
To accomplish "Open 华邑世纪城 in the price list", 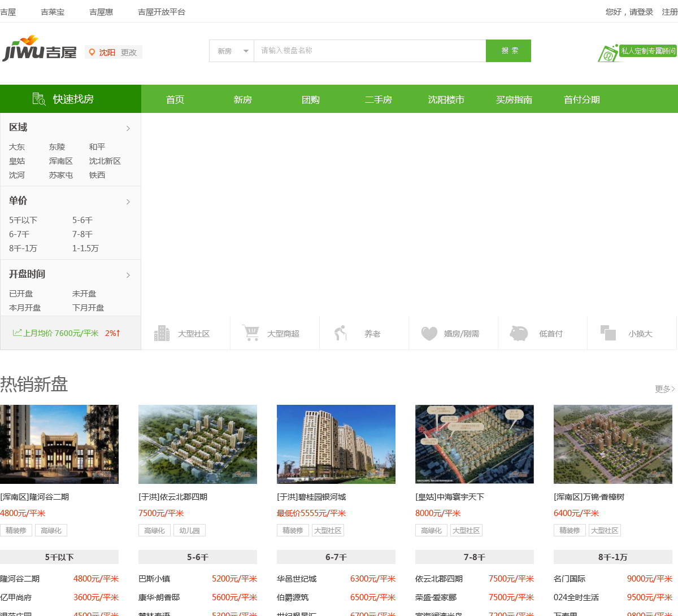I will point(297,579).
